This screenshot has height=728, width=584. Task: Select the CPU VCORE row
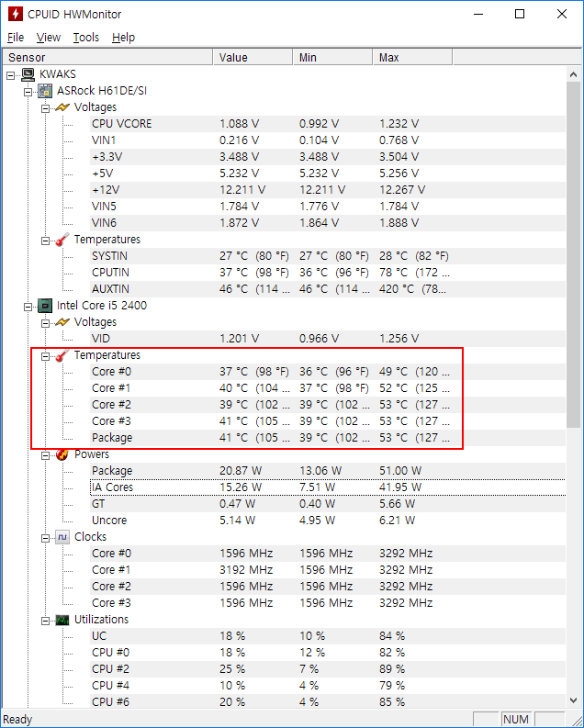328,124
